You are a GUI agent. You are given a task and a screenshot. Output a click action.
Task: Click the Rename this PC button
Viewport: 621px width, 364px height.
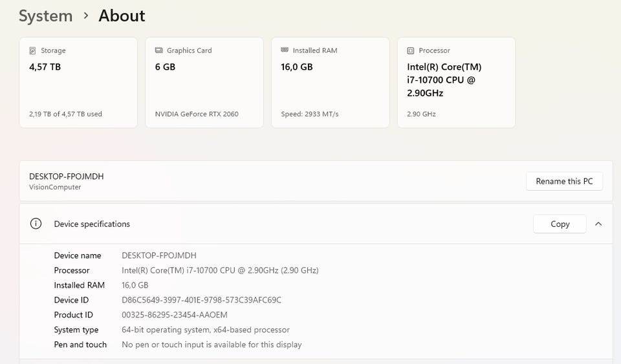[564, 181]
